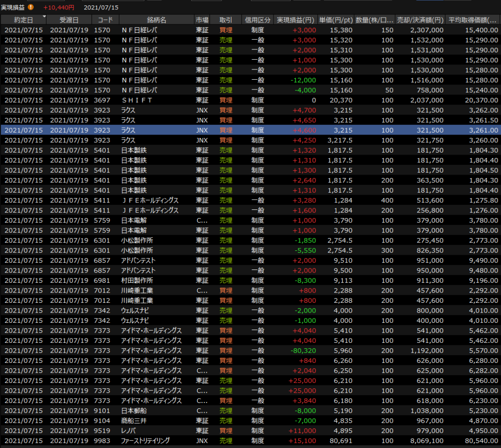This screenshot has height=448, width=501.
Task: Select the 日本郵船 row
Action: [250, 410]
